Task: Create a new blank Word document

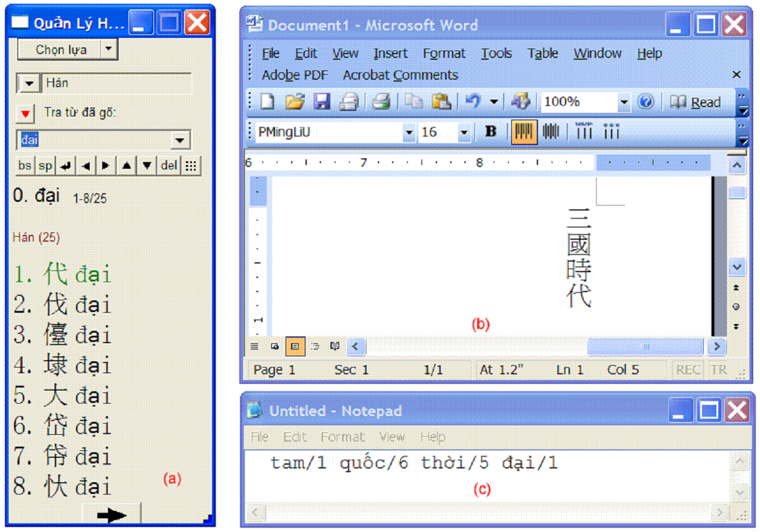Action: pos(268,102)
